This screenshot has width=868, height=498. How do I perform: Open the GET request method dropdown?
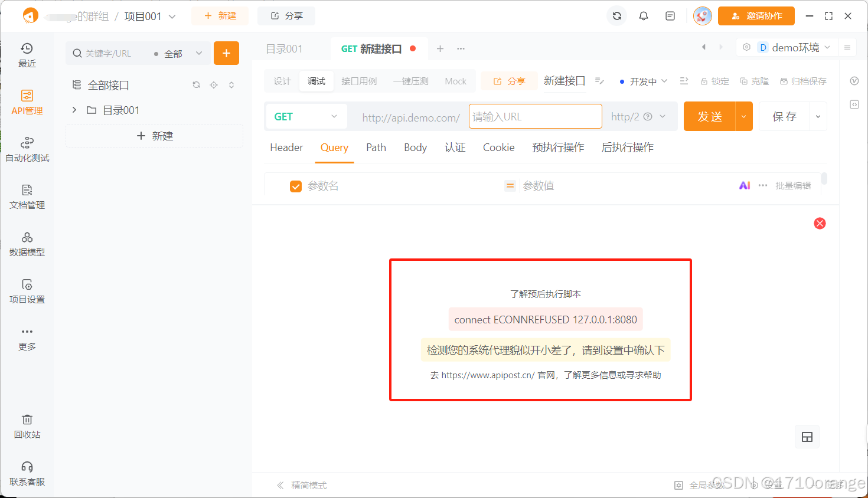point(305,116)
